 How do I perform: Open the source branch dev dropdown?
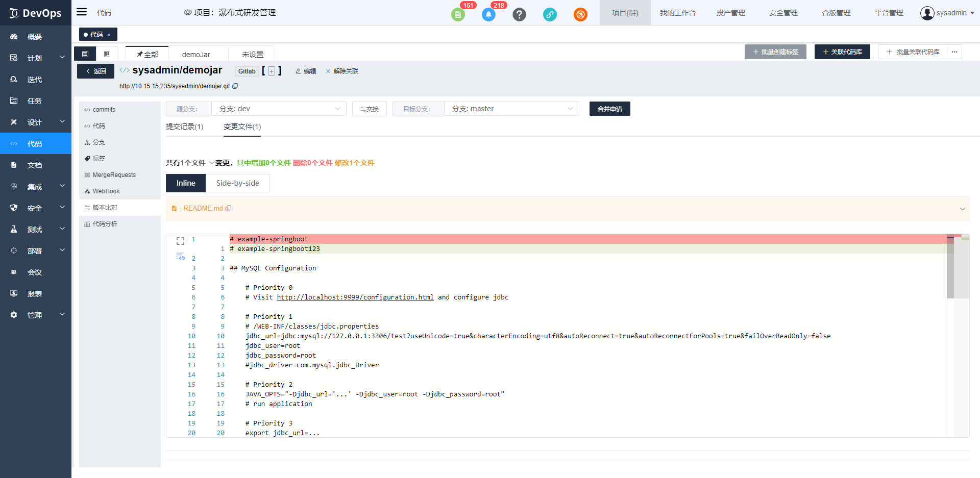coord(279,109)
